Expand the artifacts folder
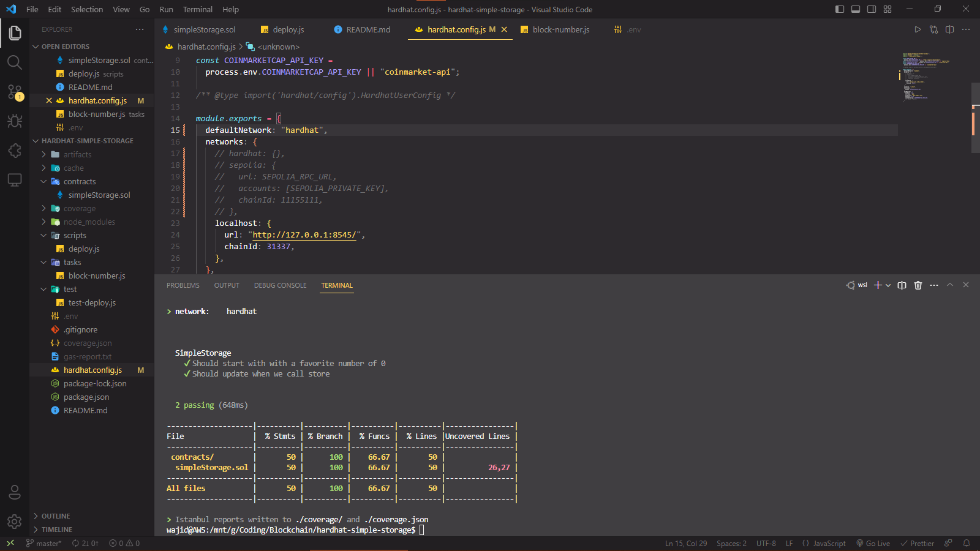This screenshot has height=551, width=980. (92, 154)
